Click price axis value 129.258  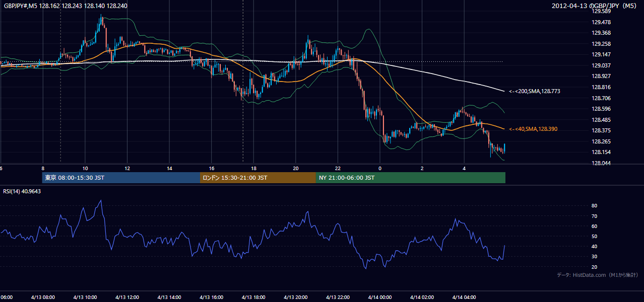(601, 44)
